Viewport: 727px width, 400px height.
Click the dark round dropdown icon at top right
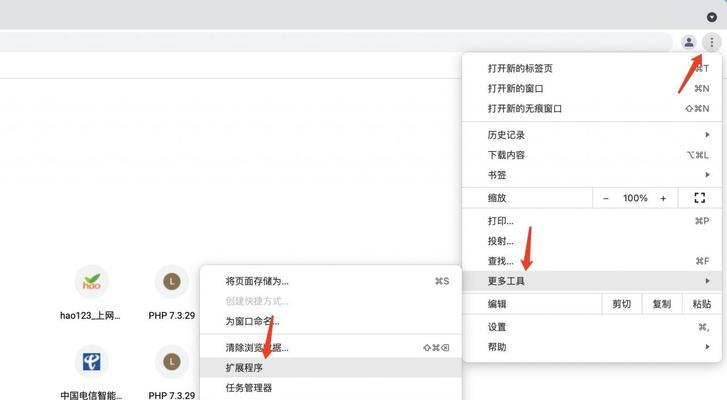[x=712, y=17]
